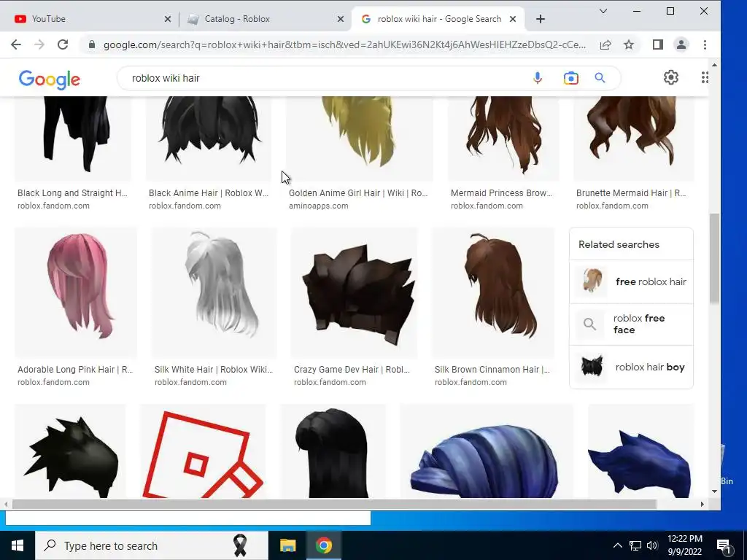Reload the current page
Image resolution: width=747 pixels, height=560 pixels.
(63, 44)
